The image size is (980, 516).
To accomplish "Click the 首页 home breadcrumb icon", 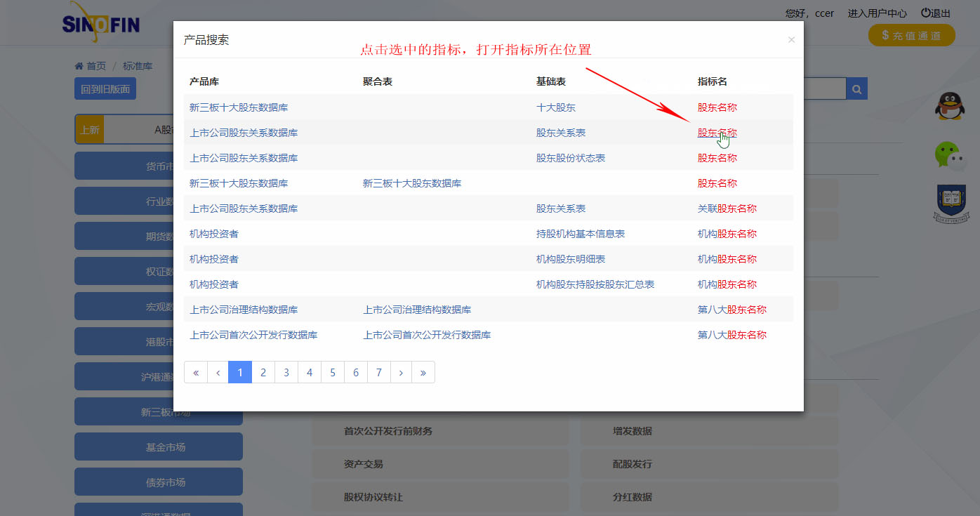I will click(79, 66).
